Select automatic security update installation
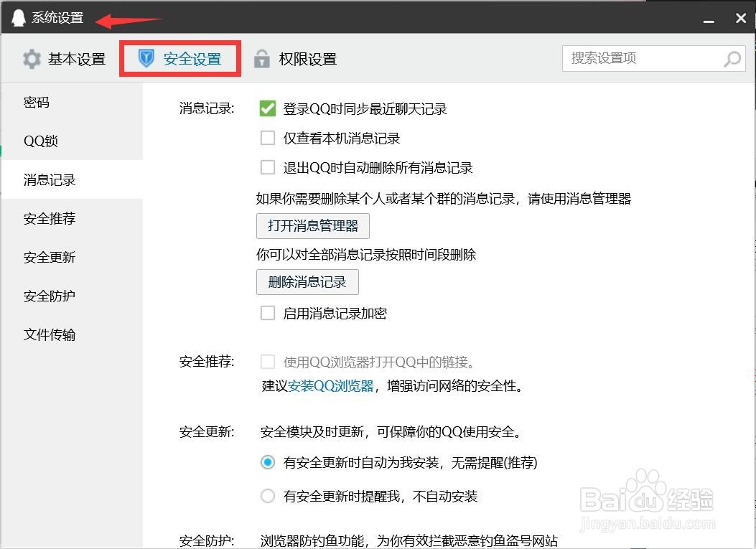756x549 pixels. point(268,463)
